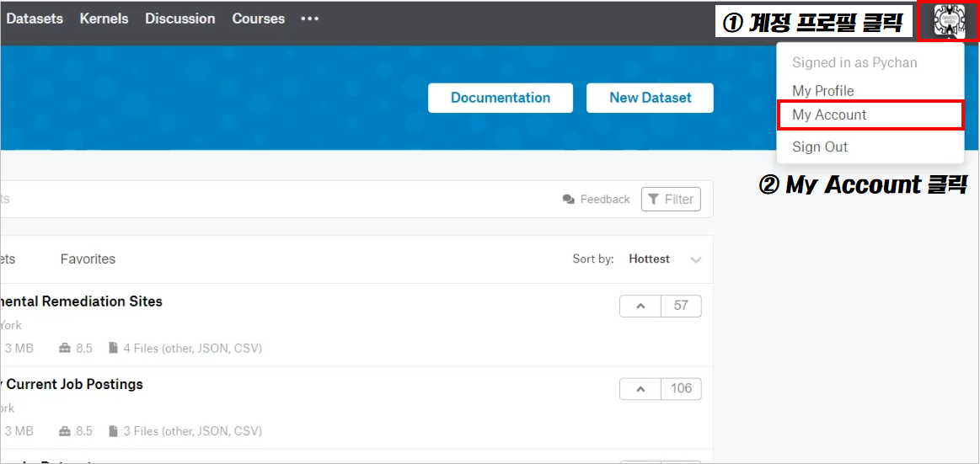
Task: Navigate to Courses
Action: coord(258,19)
